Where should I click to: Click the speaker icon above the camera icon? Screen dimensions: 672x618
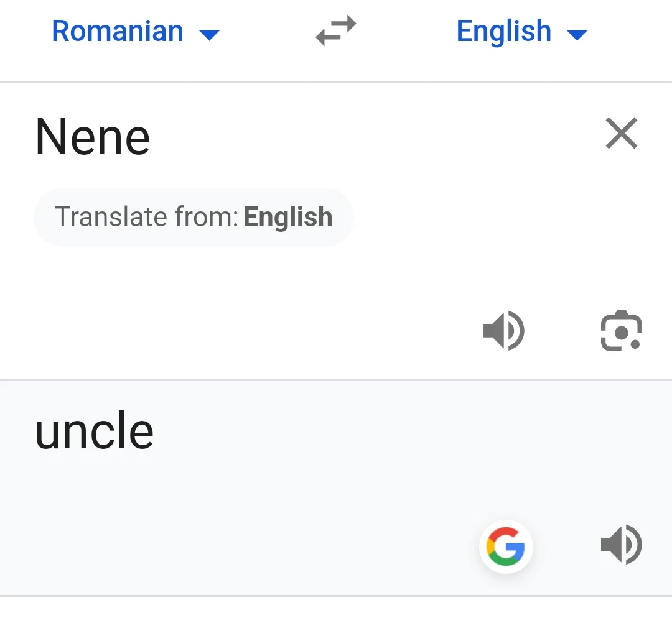(x=504, y=330)
